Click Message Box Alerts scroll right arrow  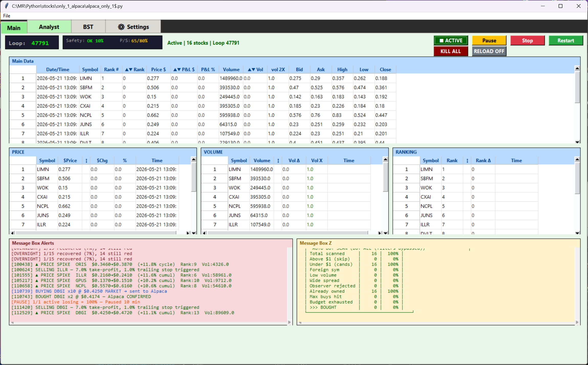coord(289,322)
